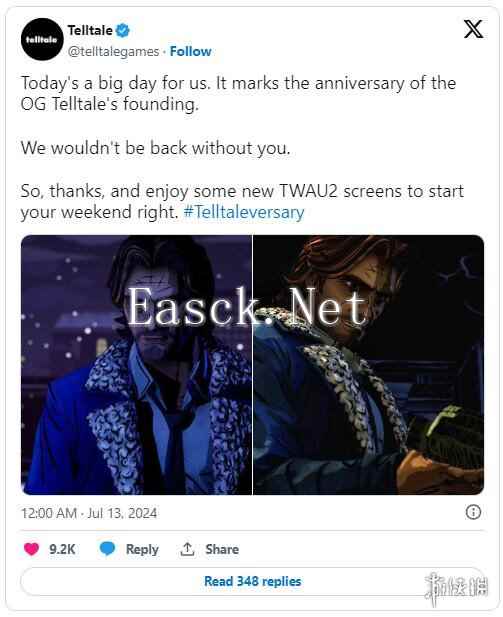This screenshot has height=617, width=503.
Task: Click the tweet body text
Action: [x=242, y=148]
